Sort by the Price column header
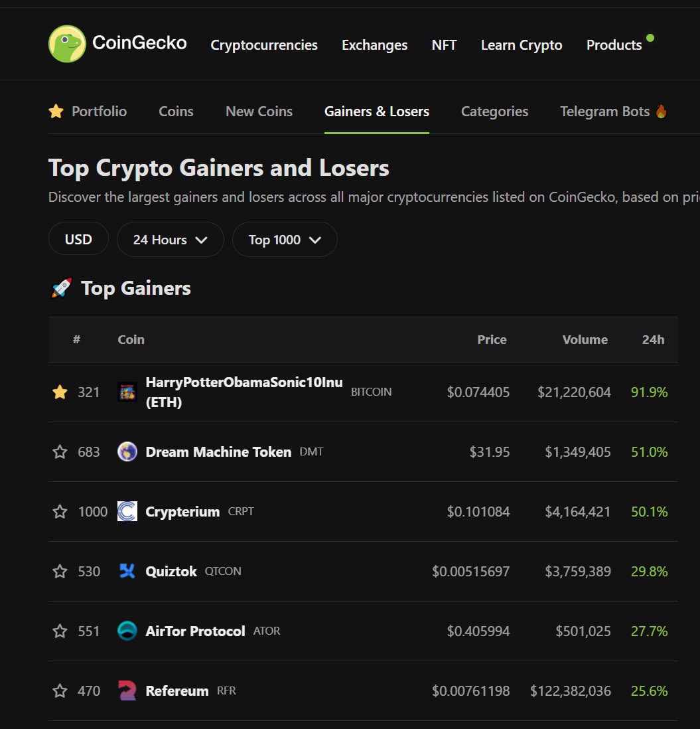Image resolution: width=700 pixels, height=729 pixels. tap(492, 339)
